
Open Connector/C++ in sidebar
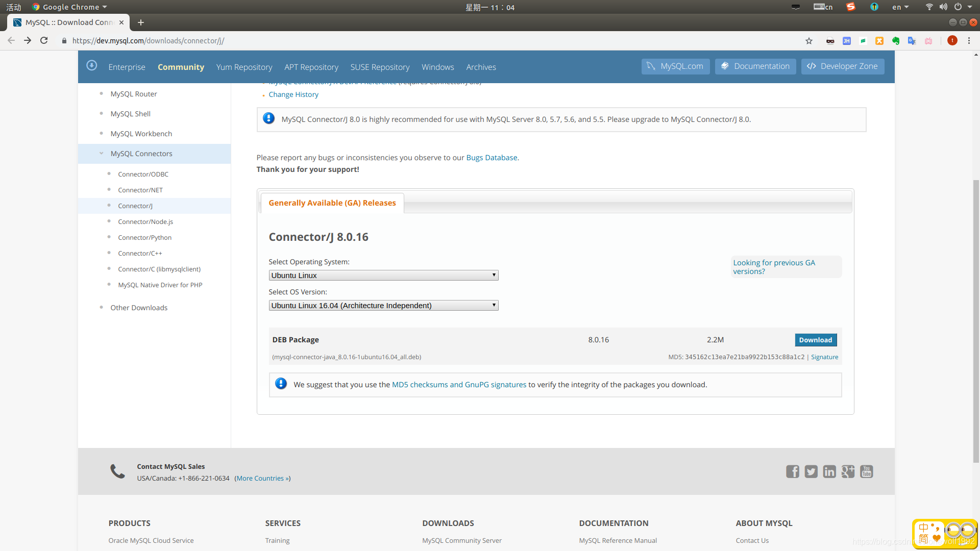140,254
